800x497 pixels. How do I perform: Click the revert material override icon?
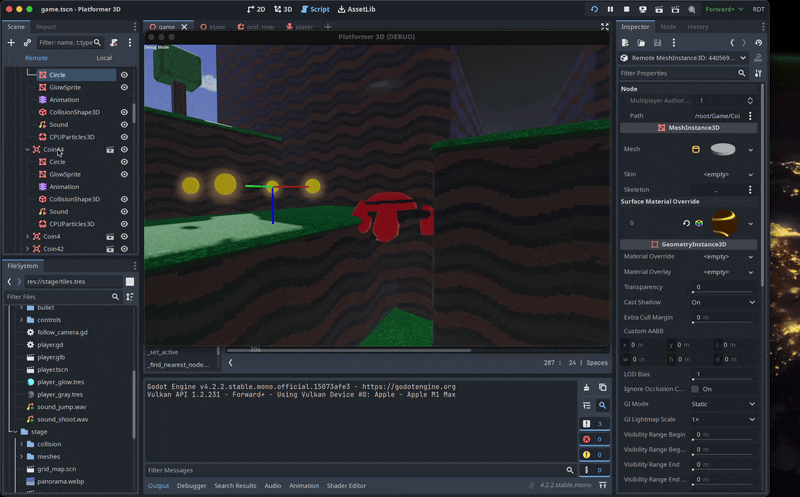pyautogui.click(x=686, y=223)
